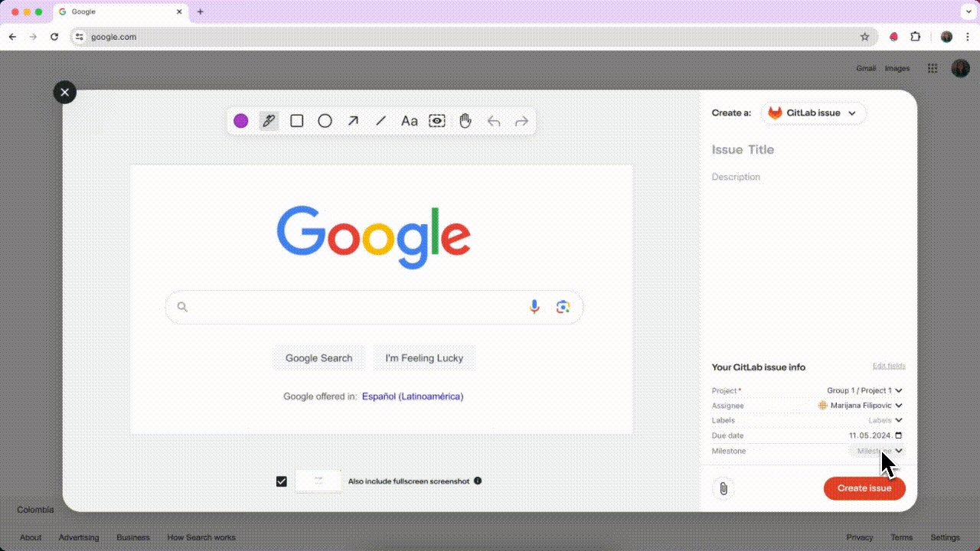Select the blur/hide eye tool
This screenshot has width=980, height=551.
(x=437, y=121)
